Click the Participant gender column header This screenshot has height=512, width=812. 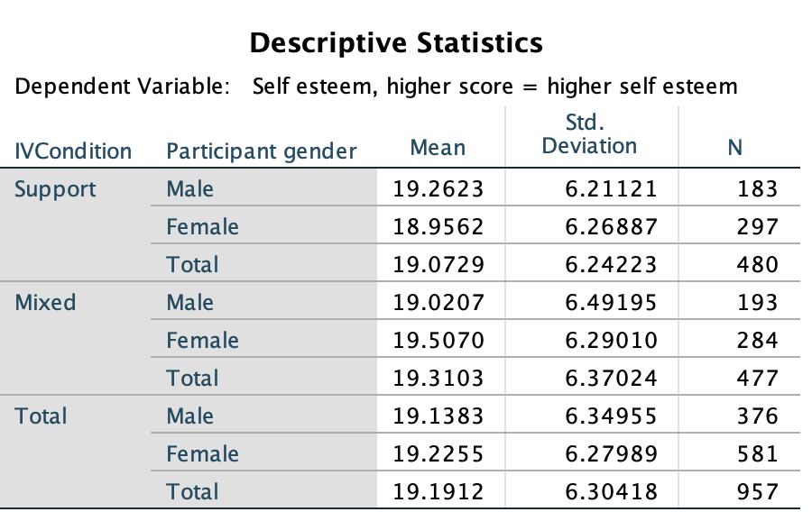(262, 151)
